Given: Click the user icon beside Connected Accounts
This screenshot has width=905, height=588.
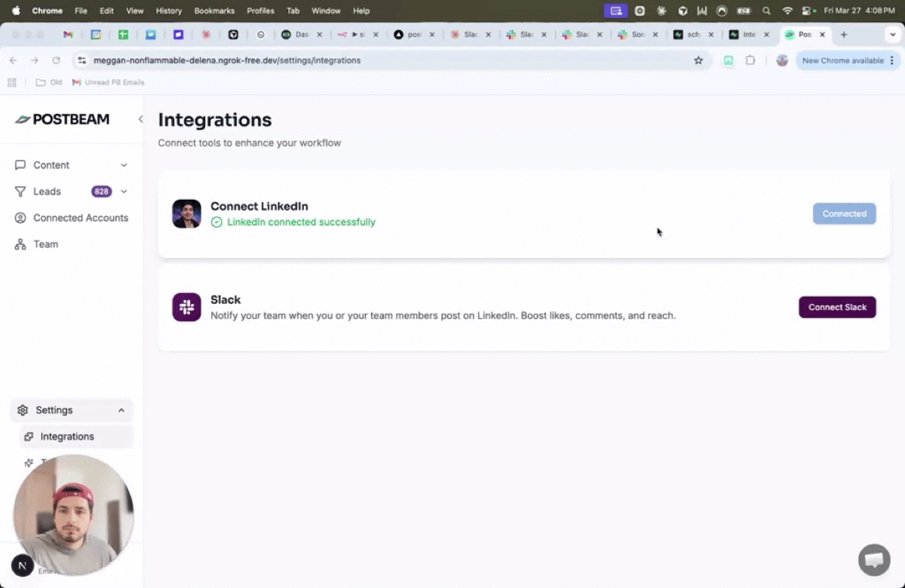Looking at the screenshot, I should (x=20, y=218).
